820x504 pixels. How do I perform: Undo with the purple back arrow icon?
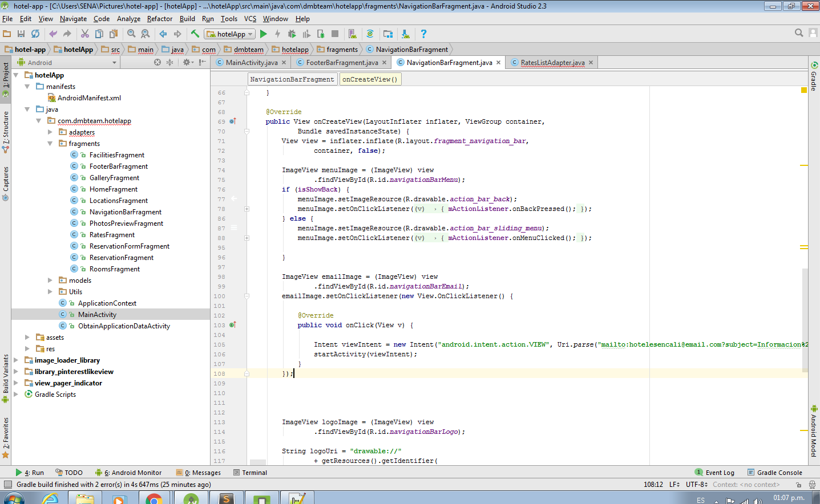53,34
